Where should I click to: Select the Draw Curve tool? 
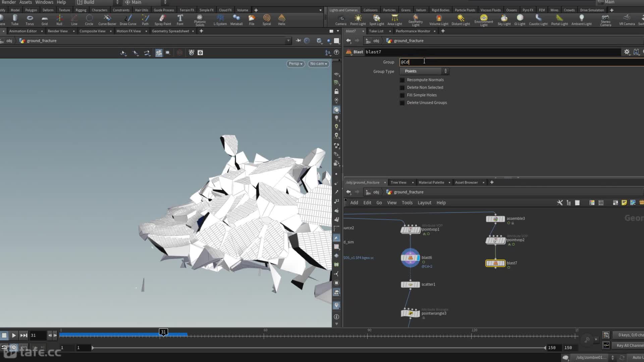pos(128,20)
